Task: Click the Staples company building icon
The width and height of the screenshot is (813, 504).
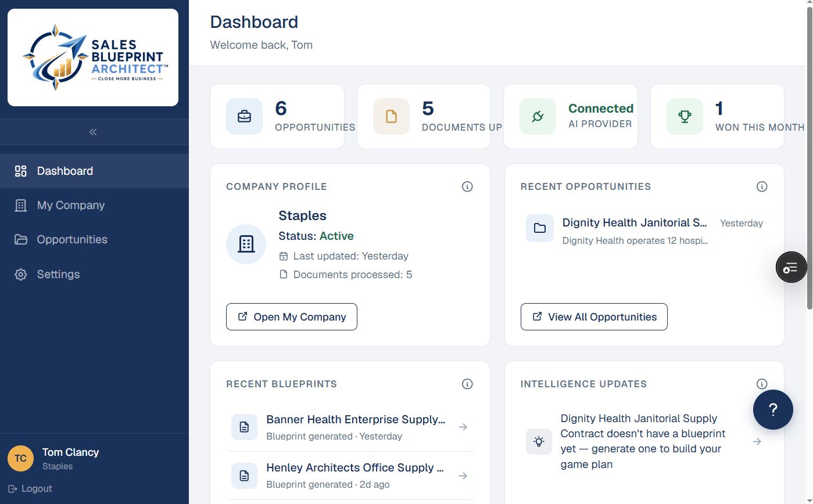Action: [246, 244]
